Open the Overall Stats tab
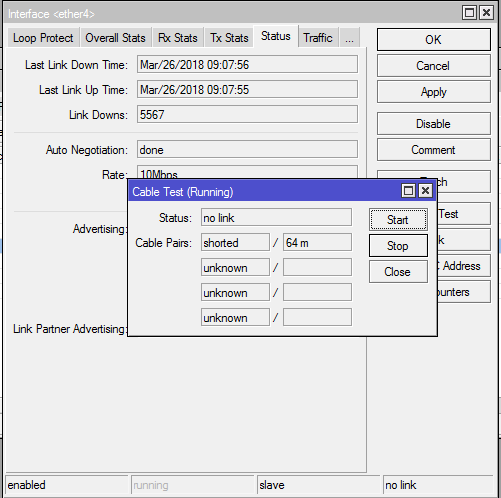Screen dimensions: 501x498 point(115,38)
